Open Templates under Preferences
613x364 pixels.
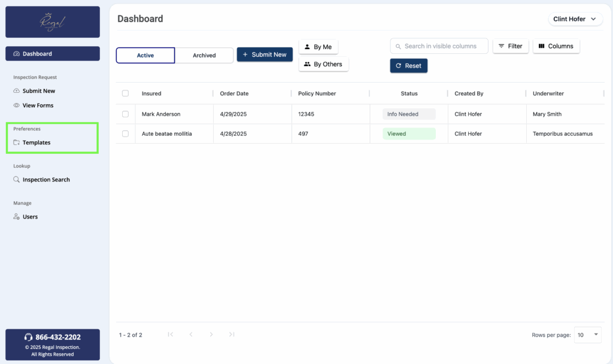click(37, 142)
